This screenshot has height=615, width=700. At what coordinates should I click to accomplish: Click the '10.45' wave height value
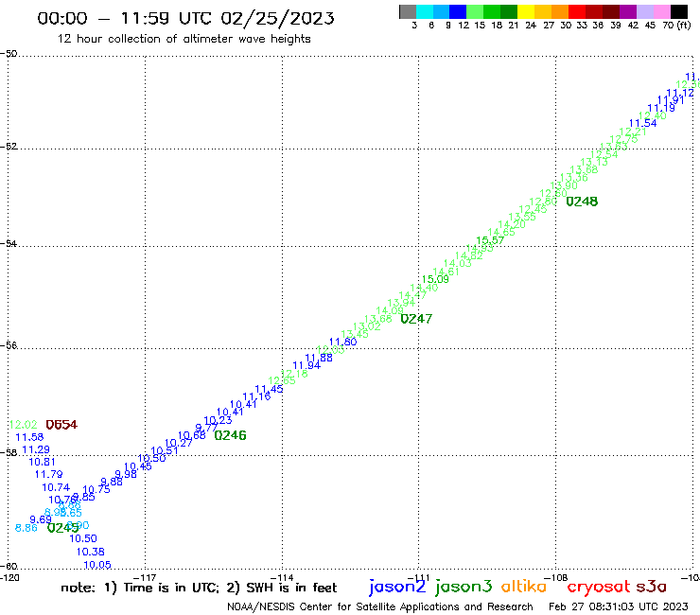[x=138, y=466]
